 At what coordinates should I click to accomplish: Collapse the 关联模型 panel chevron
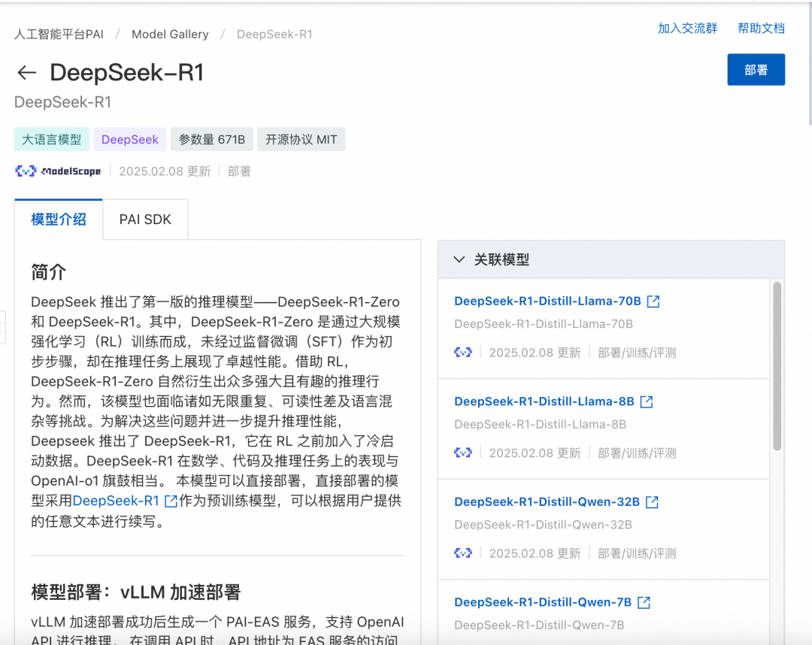[x=459, y=259]
